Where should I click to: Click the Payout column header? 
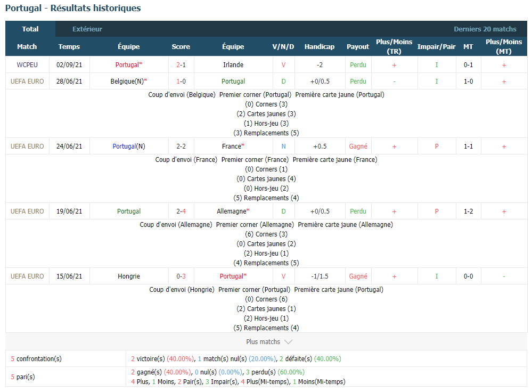click(358, 46)
